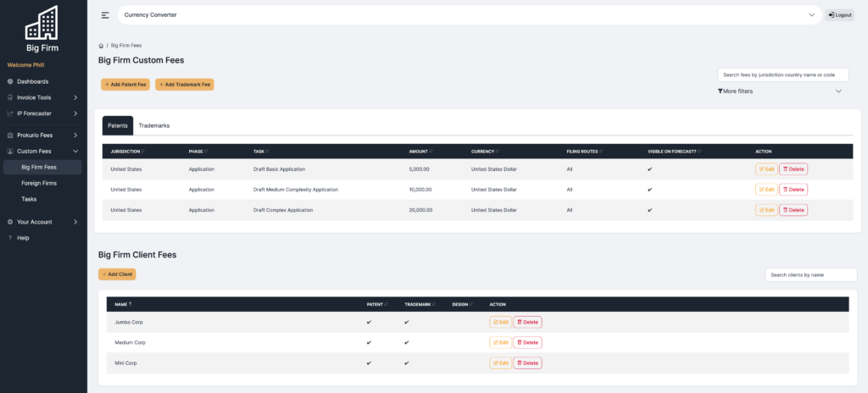Click the Your Account gear icon
The width and height of the screenshot is (868, 393).
point(10,222)
